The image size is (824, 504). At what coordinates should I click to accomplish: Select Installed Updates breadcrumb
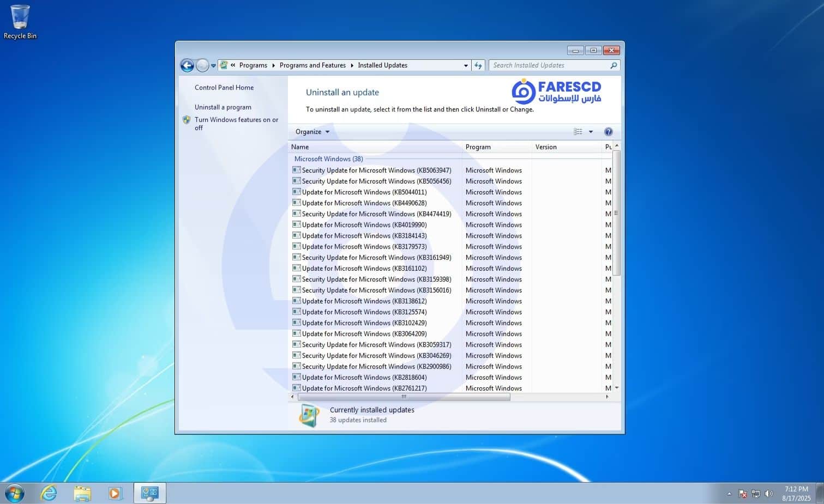pos(382,65)
